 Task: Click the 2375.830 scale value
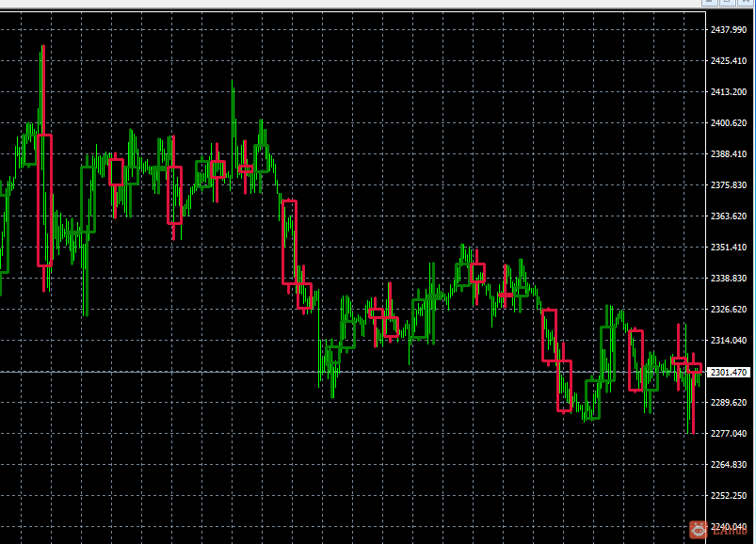[x=729, y=185]
